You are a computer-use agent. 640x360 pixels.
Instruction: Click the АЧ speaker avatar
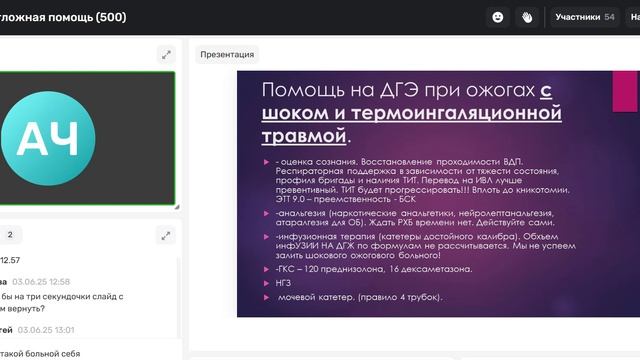click(x=48, y=138)
